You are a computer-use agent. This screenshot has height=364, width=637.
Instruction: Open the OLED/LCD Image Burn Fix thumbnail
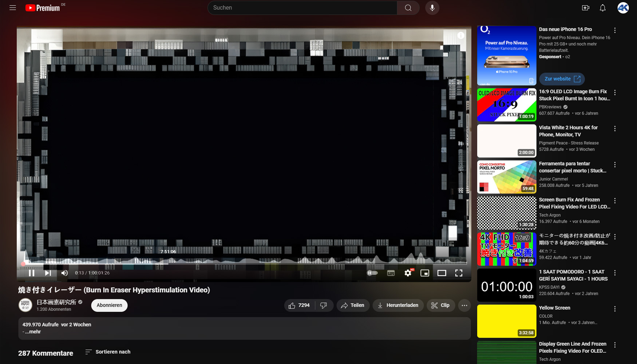507,105
